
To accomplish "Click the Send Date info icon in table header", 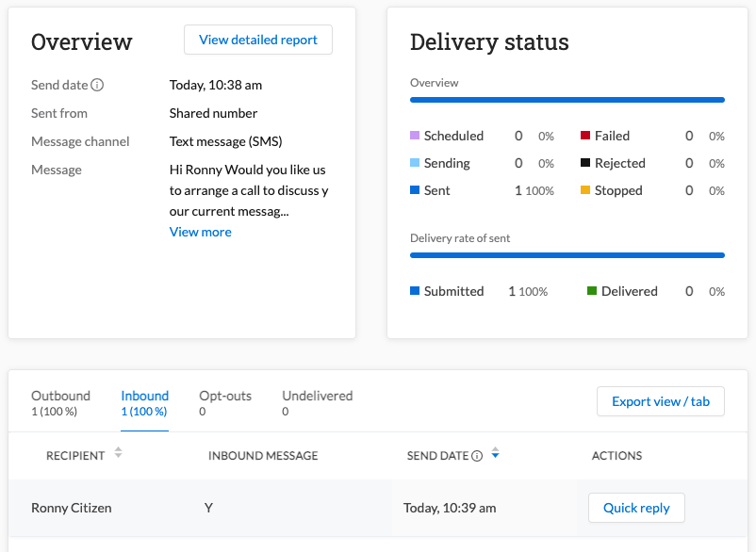I will [x=479, y=455].
